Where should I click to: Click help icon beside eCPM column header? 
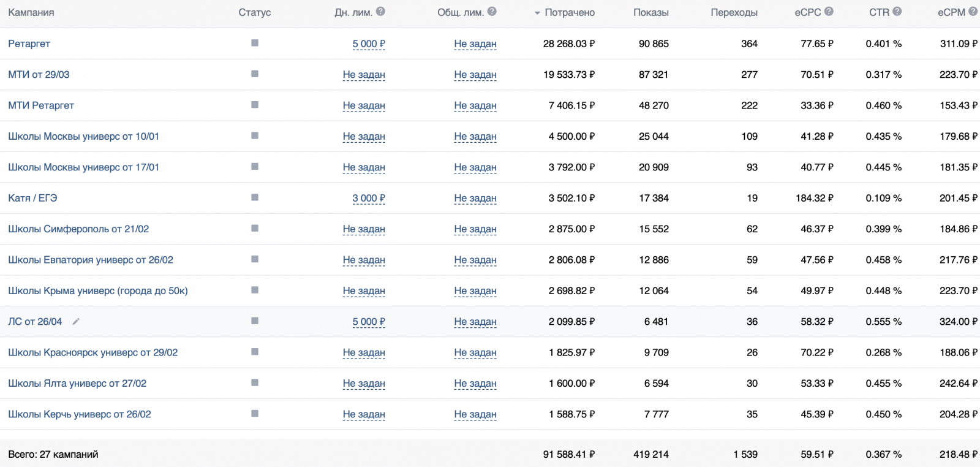click(973, 12)
